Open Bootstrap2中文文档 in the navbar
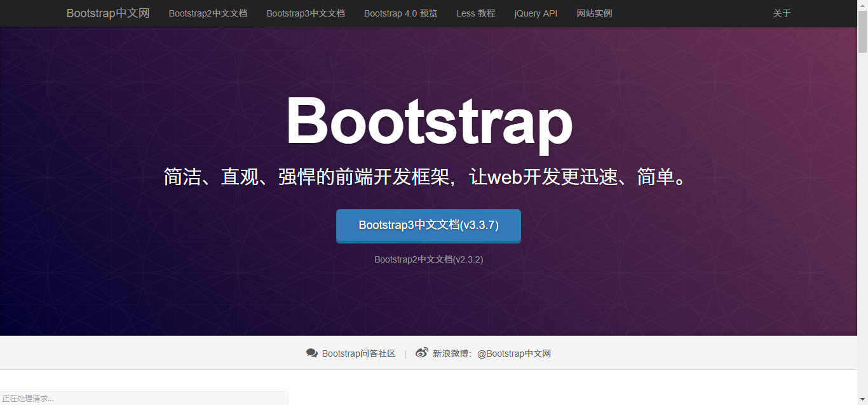This screenshot has height=405, width=868. click(x=208, y=13)
